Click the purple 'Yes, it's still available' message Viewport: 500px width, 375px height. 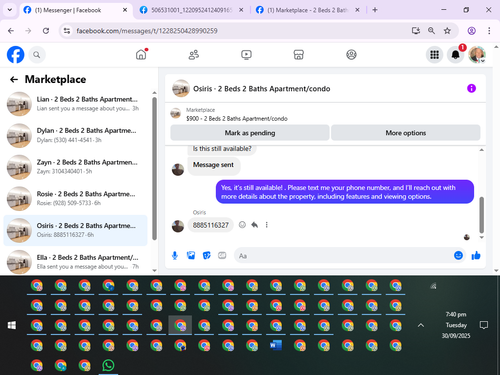(x=345, y=192)
